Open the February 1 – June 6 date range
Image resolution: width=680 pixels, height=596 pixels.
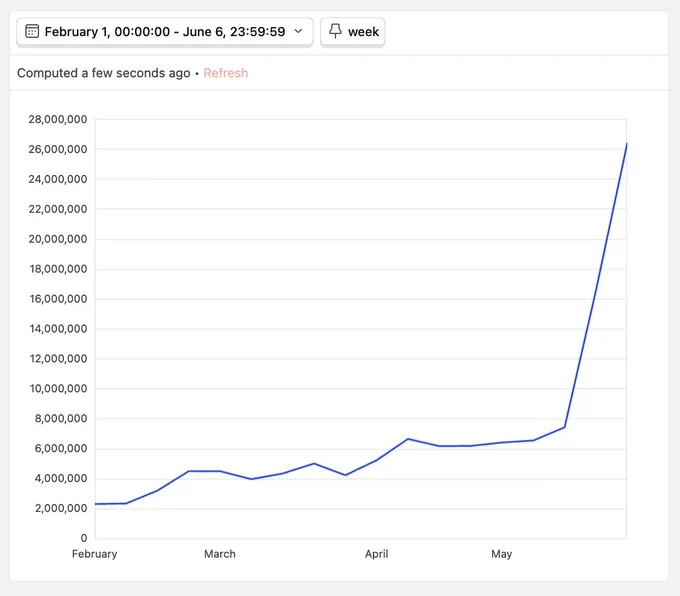165,32
